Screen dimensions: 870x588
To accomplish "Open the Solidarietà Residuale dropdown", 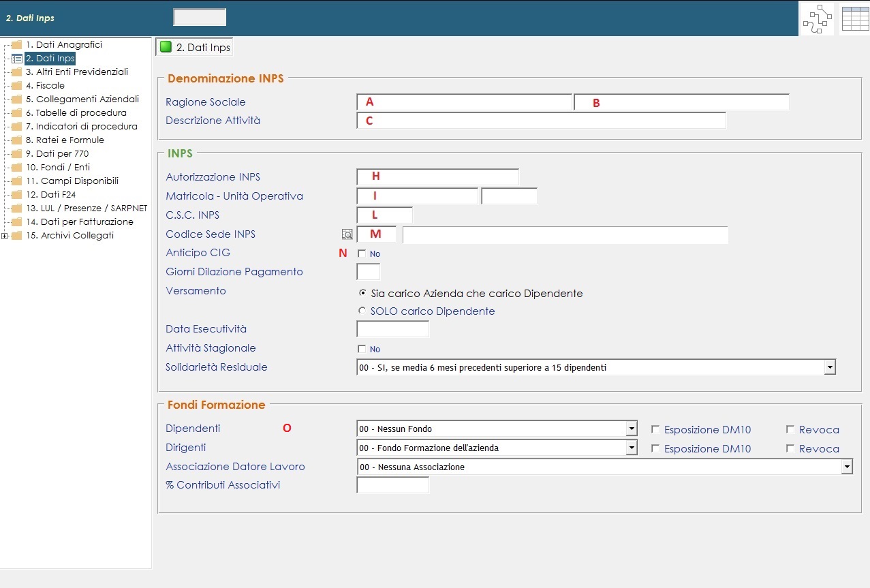I will (x=829, y=368).
